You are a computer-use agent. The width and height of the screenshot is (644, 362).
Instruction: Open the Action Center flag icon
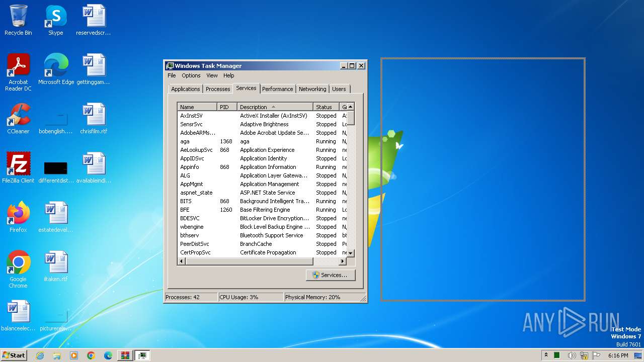click(x=596, y=355)
